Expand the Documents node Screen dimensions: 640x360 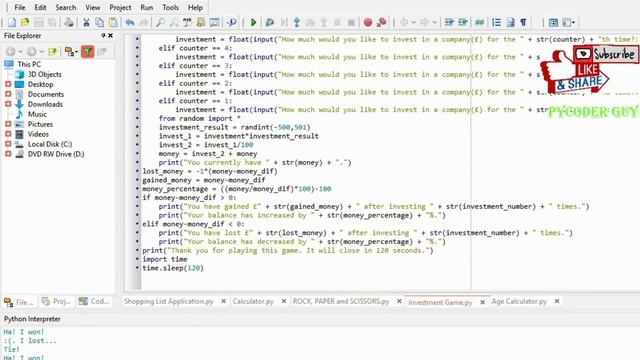[8, 94]
